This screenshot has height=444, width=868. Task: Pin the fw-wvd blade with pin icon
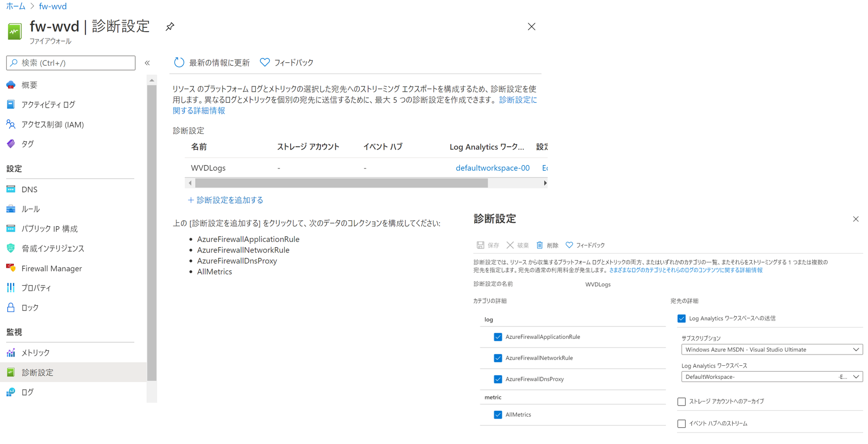(x=170, y=27)
